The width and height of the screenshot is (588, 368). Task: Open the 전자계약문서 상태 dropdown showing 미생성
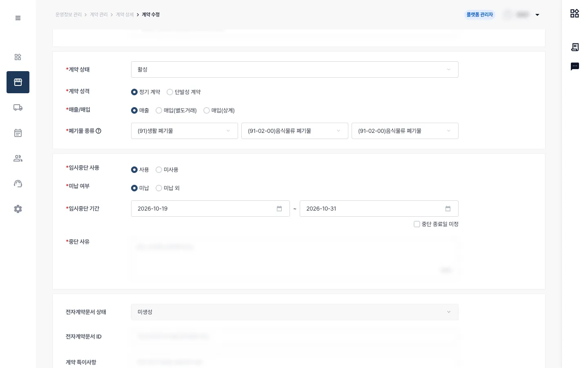pyautogui.click(x=295, y=312)
